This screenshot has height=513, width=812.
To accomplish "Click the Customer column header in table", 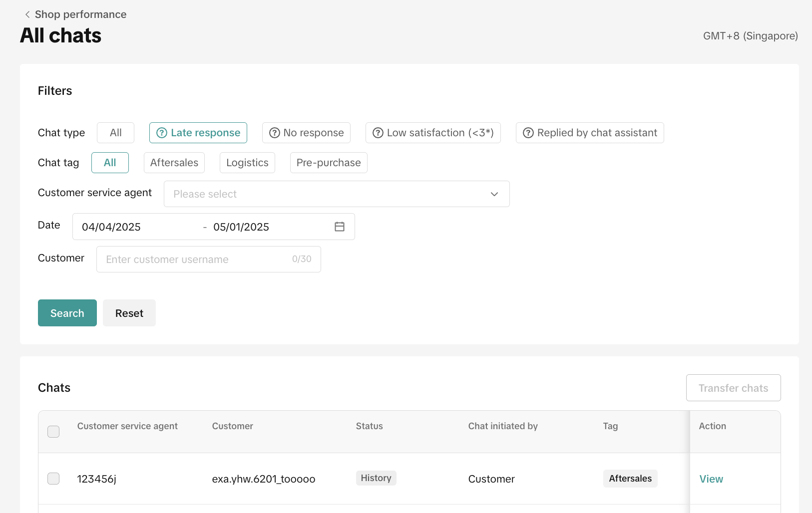I will tap(233, 426).
